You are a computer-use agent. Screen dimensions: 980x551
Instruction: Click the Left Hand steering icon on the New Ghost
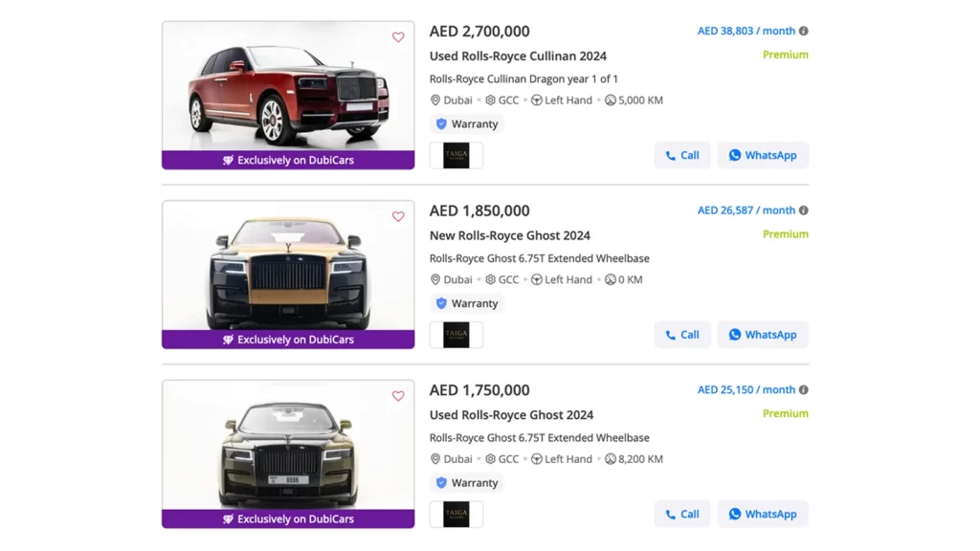(536, 279)
